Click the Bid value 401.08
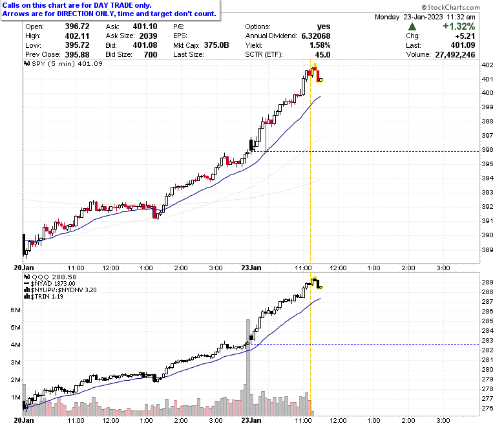Viewport: 504px width, 426px height. tap(145, 45)
